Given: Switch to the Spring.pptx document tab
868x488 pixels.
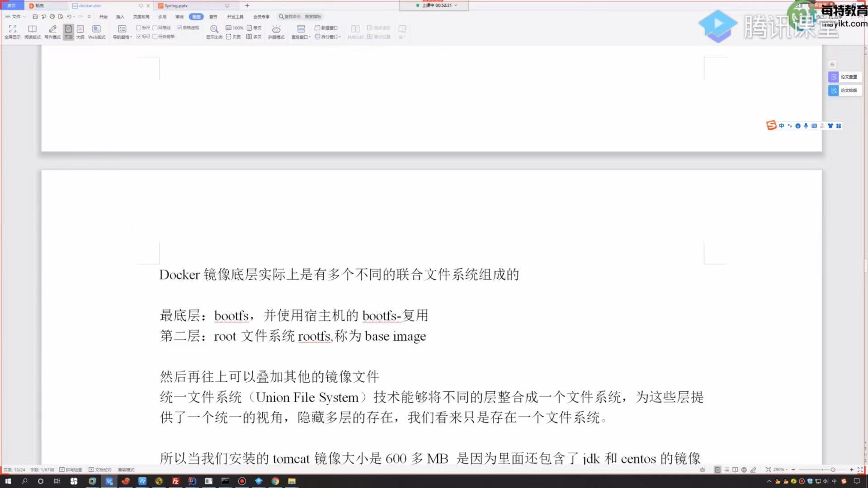Looking at the screenshot, I should pos(176,6).
